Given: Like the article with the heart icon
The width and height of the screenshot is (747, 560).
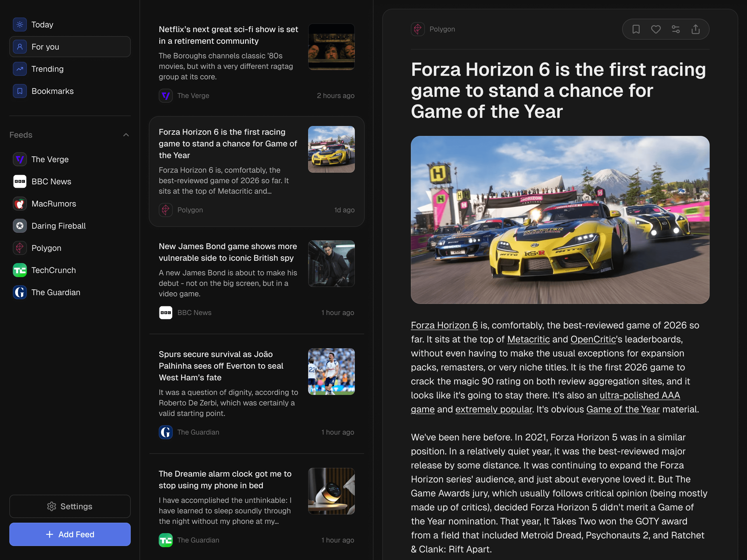Looking at the screenshot, I should (x=656, y=29).
